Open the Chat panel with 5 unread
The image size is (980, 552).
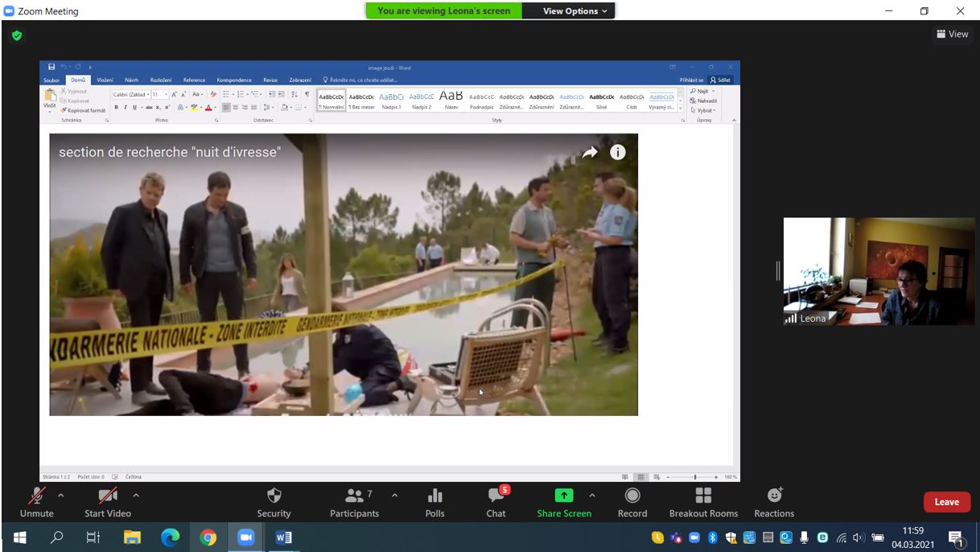click(496, 503)
